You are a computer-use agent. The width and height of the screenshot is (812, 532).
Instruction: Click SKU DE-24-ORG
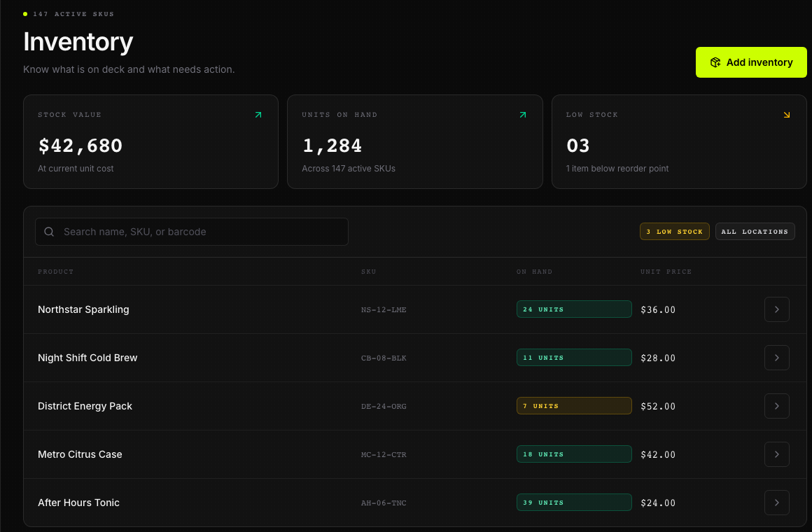click(x=383, y=406)
